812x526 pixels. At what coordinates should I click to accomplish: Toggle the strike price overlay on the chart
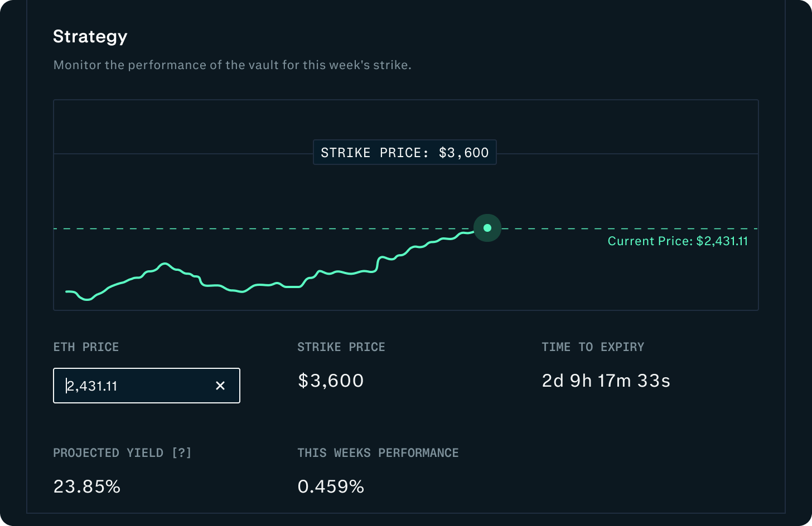coord(404,152)
